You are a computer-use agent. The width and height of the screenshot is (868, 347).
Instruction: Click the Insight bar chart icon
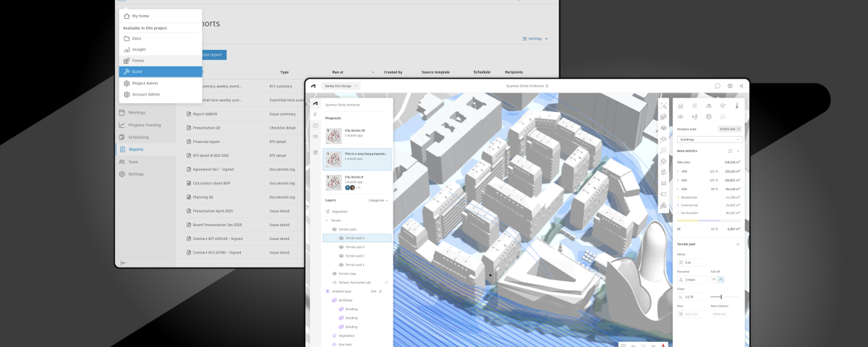coord(127,49)
